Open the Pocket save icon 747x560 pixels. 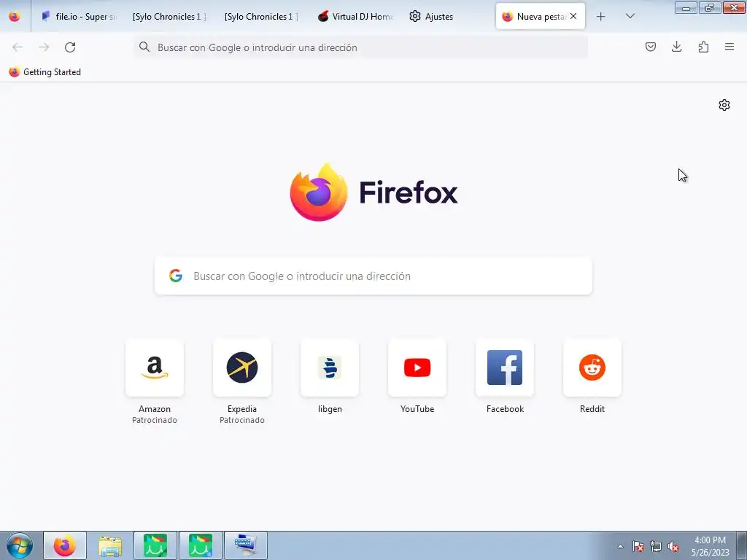[650, 47]
